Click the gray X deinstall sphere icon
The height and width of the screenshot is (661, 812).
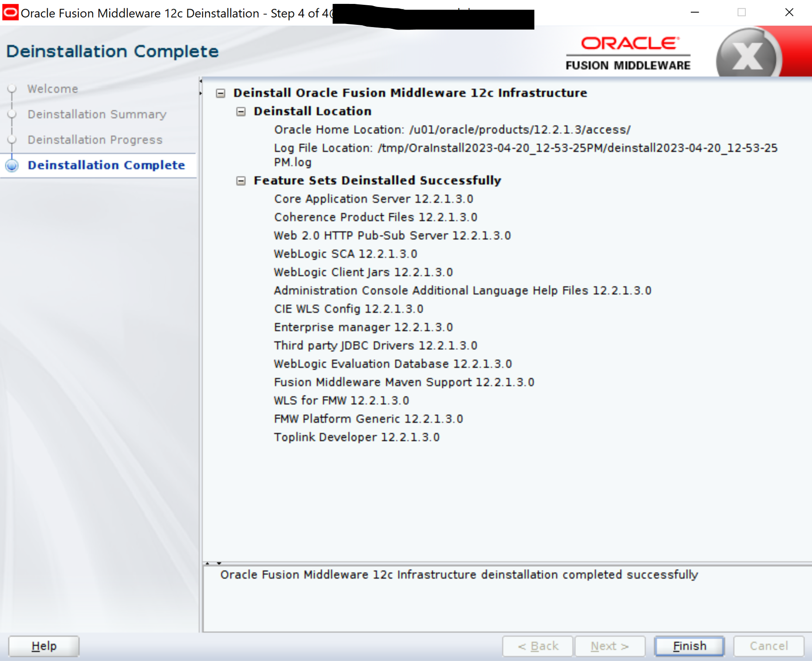[x=747, y=55]
